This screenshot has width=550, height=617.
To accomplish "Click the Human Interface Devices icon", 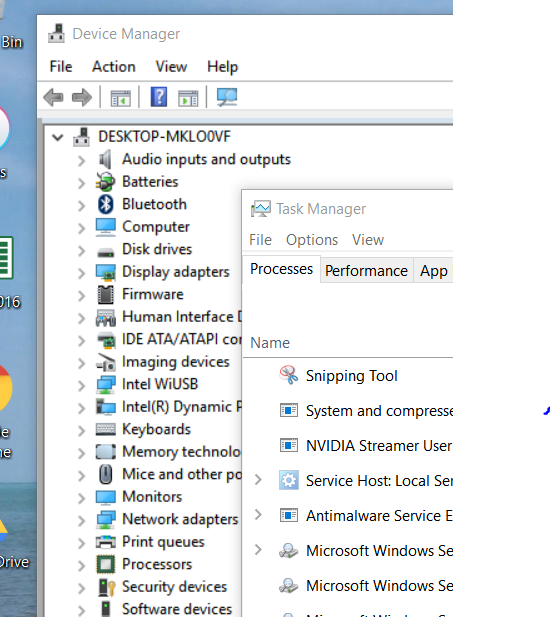I will point(106,318).
